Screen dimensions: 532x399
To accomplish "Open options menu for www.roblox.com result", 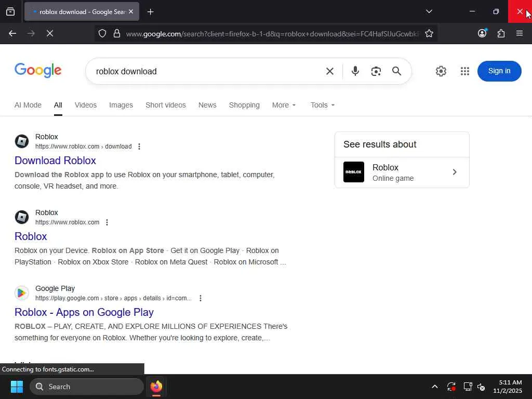I will pyautogui.click(x=107, y=222).
